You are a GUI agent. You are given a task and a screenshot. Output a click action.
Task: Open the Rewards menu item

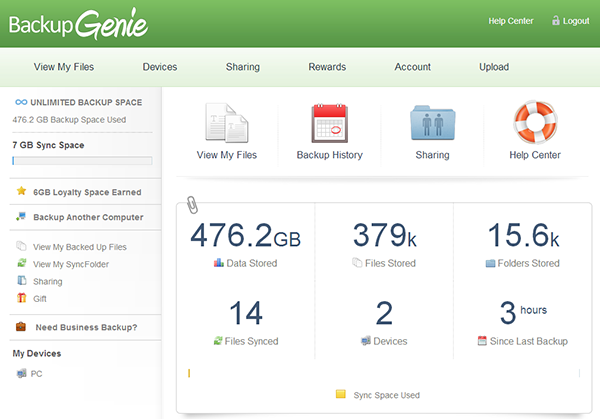pyautogui.click(x=327, y=67)
